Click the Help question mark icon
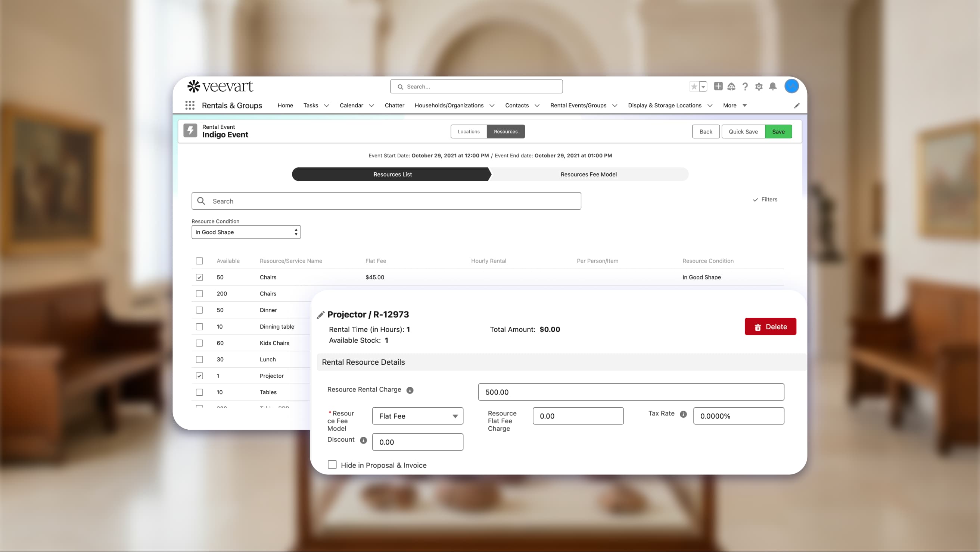 pyautogui.click(x=745, y=86)
